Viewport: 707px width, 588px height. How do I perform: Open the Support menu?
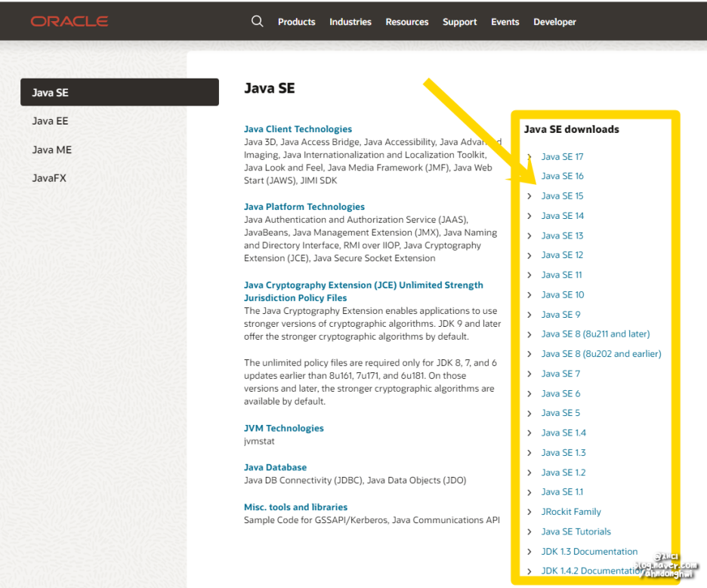click(x=459, y=22)
